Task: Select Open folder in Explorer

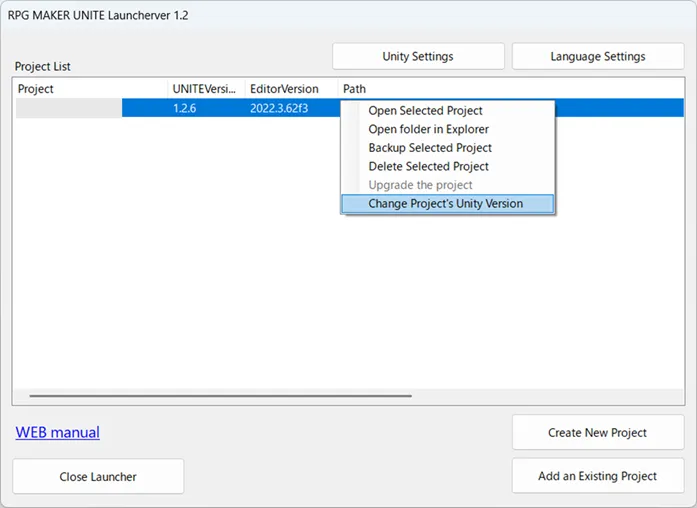Action: click(428, 129)
